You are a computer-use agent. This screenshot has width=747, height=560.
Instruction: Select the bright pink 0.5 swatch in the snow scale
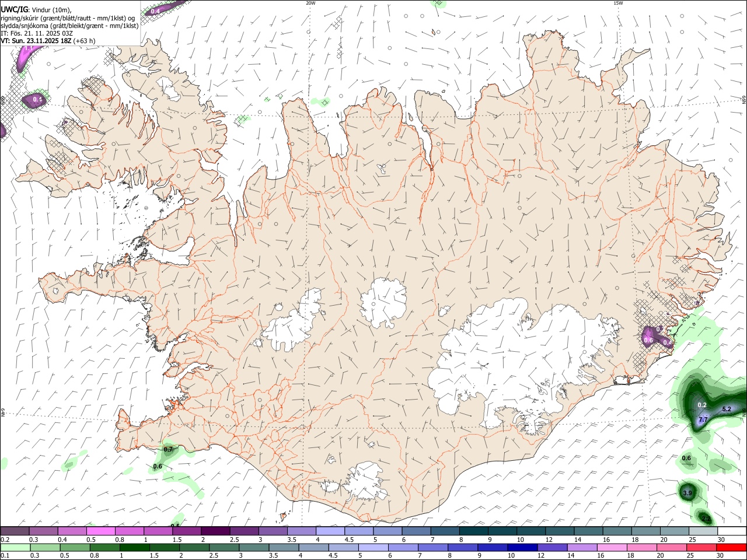pos(100,531)
